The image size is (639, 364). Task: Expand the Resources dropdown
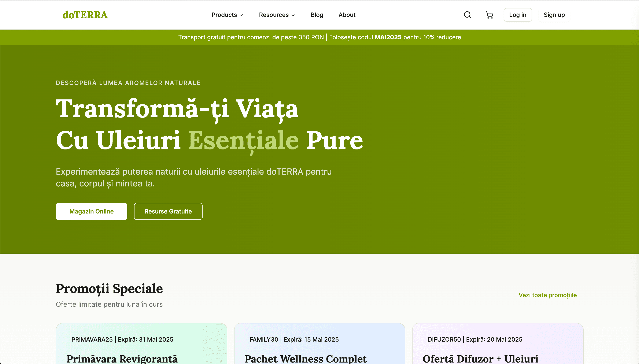tap(277, 15)
